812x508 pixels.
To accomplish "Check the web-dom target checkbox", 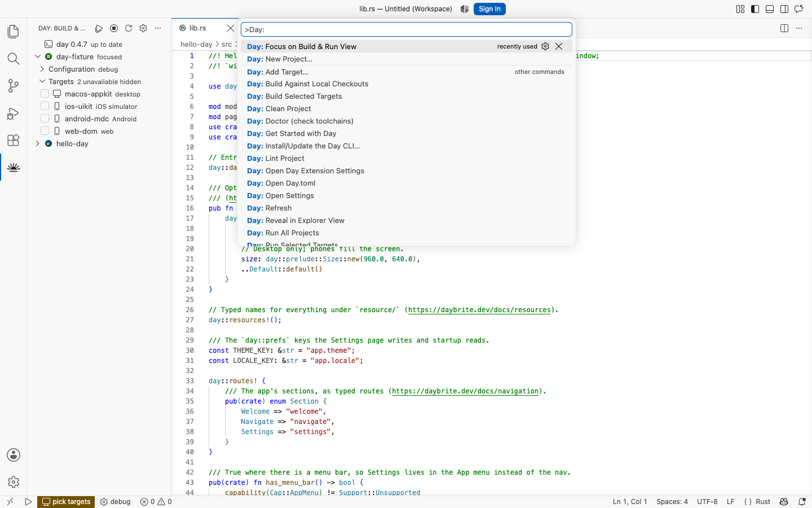I will 45,131.
